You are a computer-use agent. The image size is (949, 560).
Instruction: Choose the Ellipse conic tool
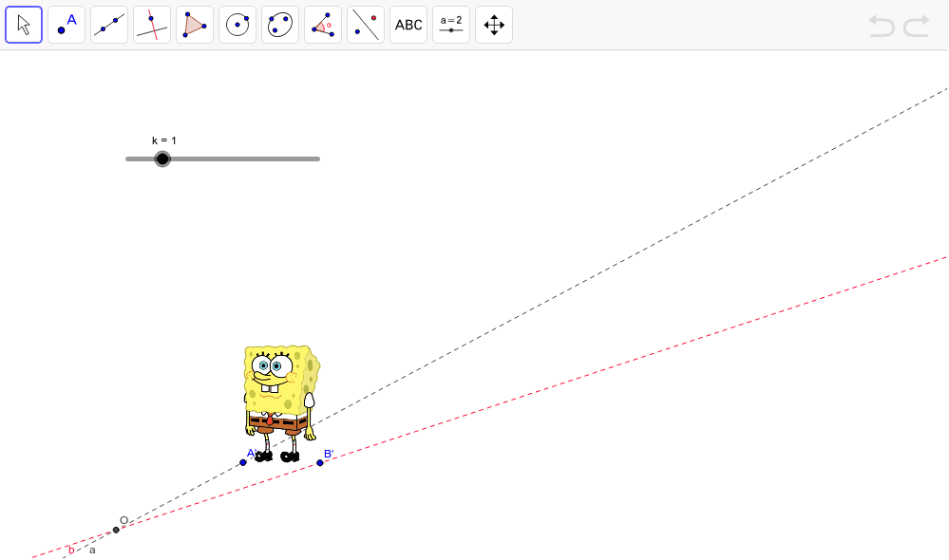[280, 25]
